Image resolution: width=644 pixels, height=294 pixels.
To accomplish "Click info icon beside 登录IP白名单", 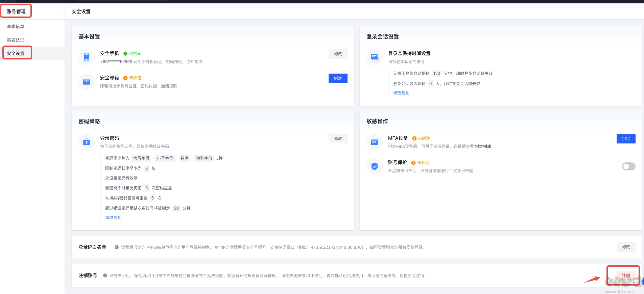I will coord(117,247).
